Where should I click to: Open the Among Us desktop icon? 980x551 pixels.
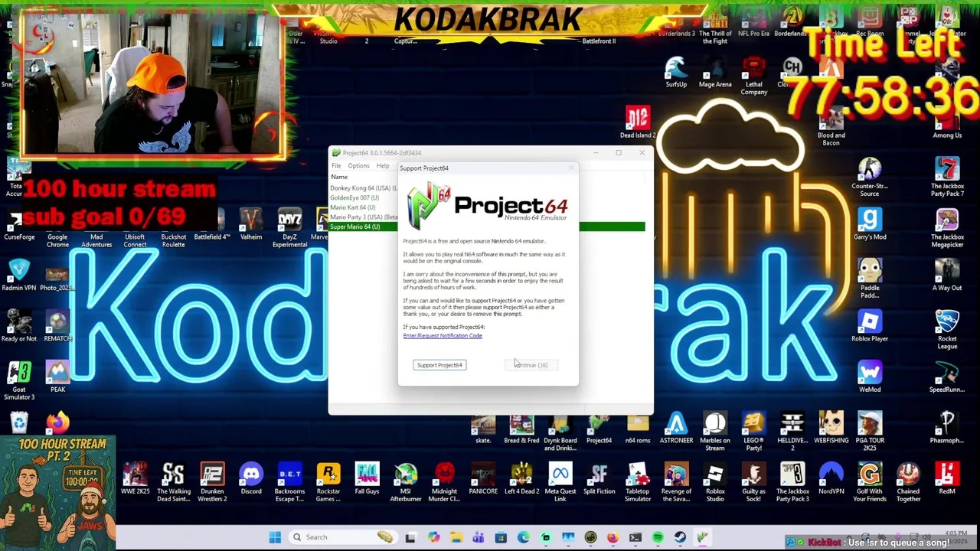947,123
